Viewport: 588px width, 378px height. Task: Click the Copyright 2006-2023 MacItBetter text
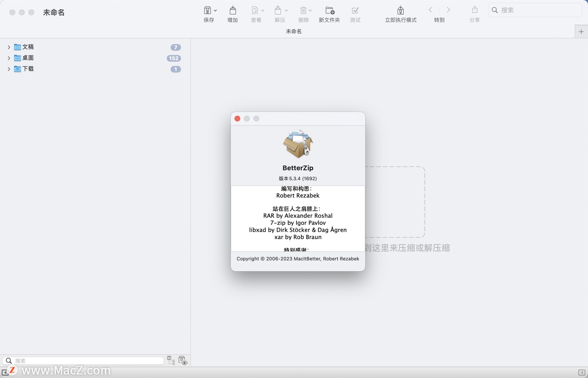pos(298,259)
